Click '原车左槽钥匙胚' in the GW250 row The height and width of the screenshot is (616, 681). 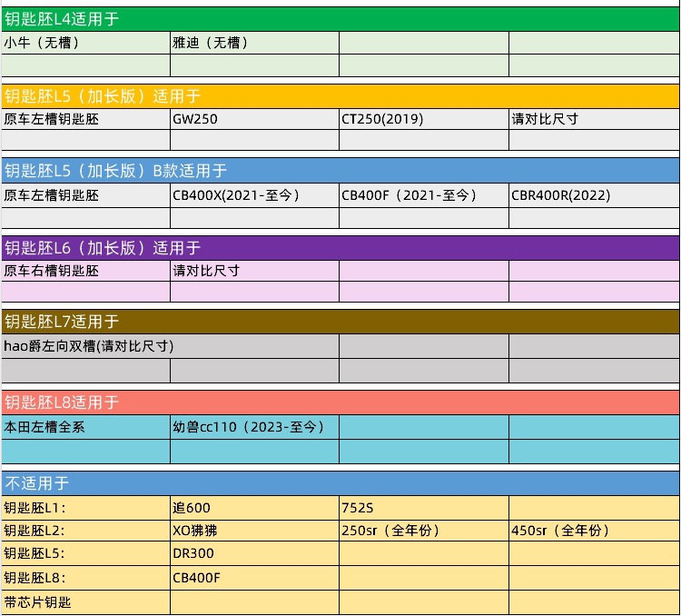(x=85, y=119)
